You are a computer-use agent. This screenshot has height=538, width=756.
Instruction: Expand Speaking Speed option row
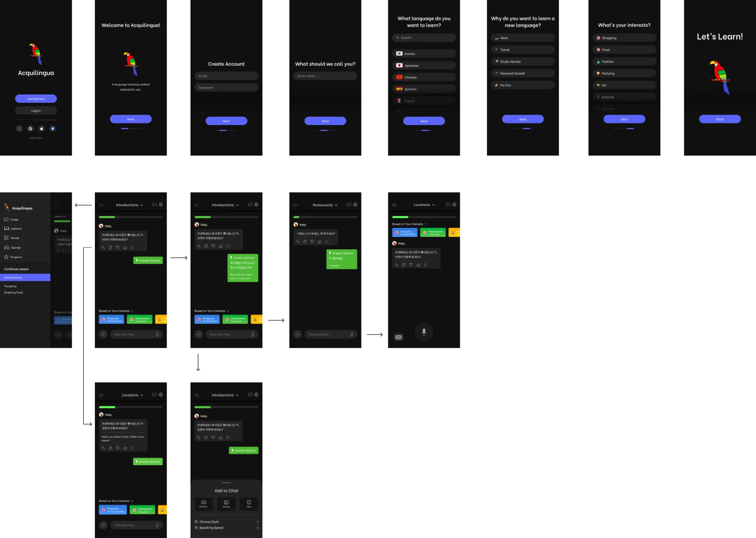click(226, 528)
